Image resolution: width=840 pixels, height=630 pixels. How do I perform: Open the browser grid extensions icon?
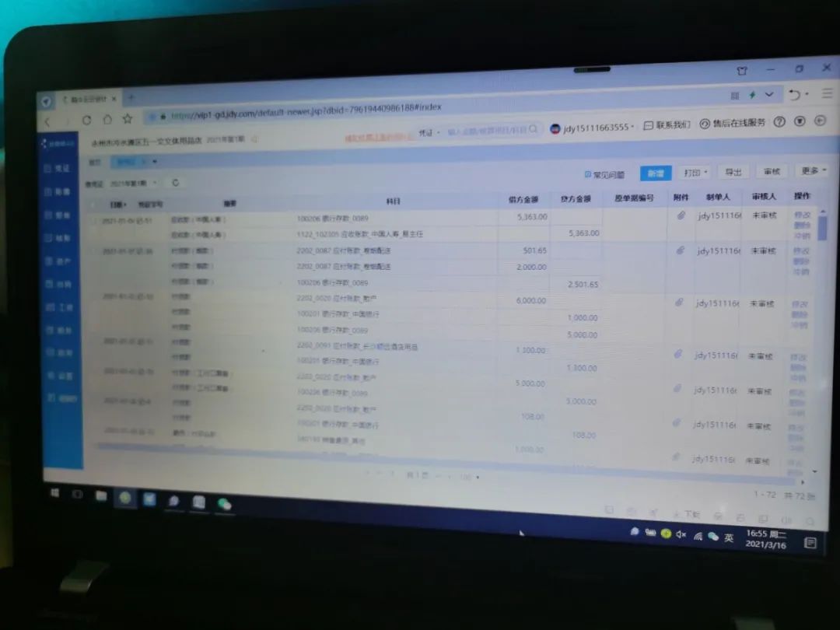tap(734, 96)
